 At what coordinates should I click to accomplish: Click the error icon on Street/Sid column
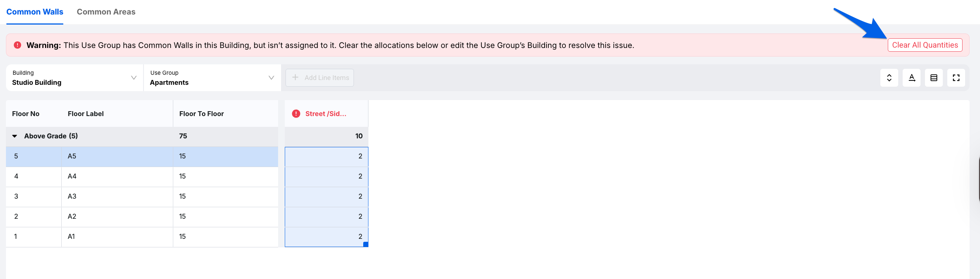(x=296, y=114)
